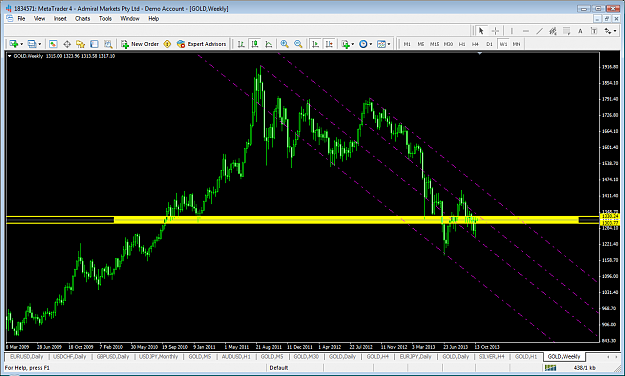
Task: Switch to the EURUSD,Daily chart tab
Action: [x=27, y=356]
